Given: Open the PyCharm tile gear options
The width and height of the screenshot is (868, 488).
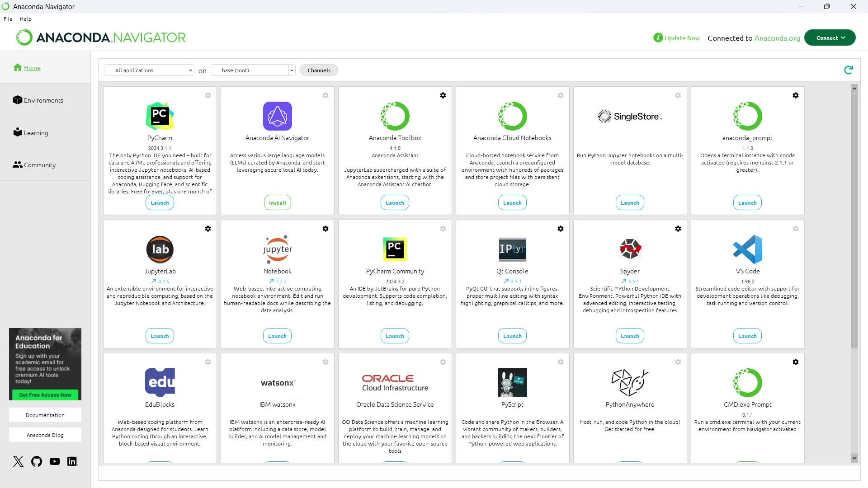Looking at the screenshot, I should (x=208, y=95).
